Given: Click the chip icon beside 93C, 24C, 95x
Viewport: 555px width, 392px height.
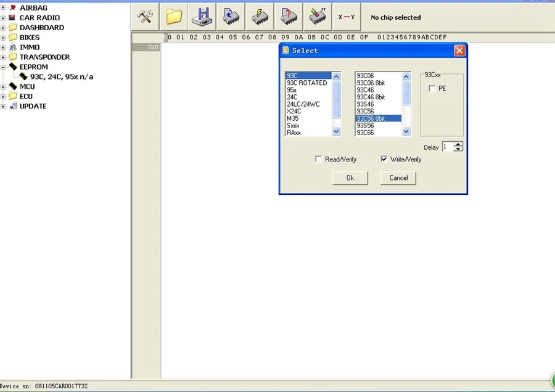Looking at the screenshot, I should pos(23,76).
